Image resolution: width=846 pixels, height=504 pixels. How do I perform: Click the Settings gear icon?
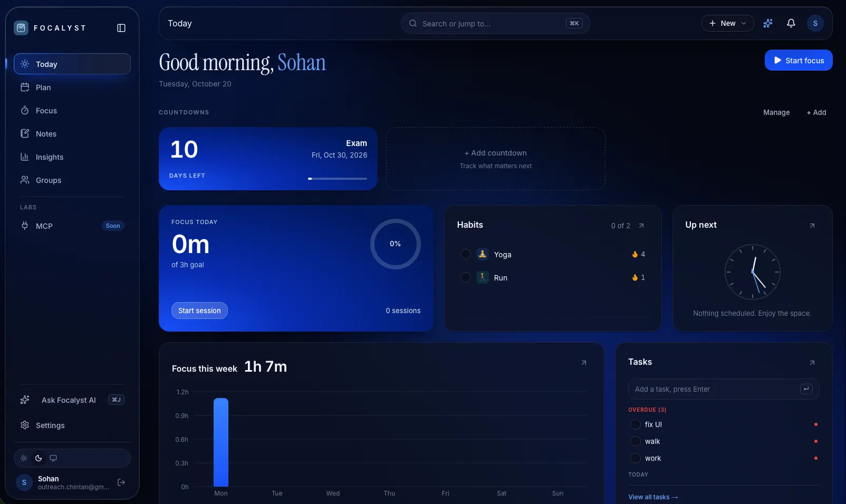pos(25,425)
